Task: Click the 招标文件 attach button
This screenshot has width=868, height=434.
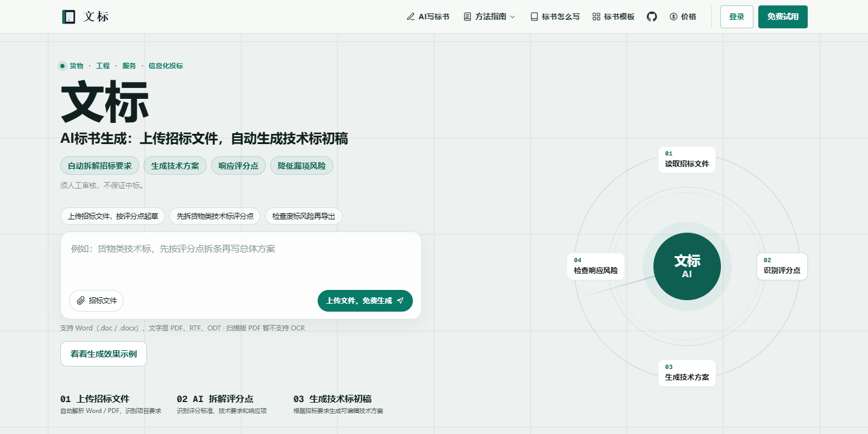Action: 96,301
